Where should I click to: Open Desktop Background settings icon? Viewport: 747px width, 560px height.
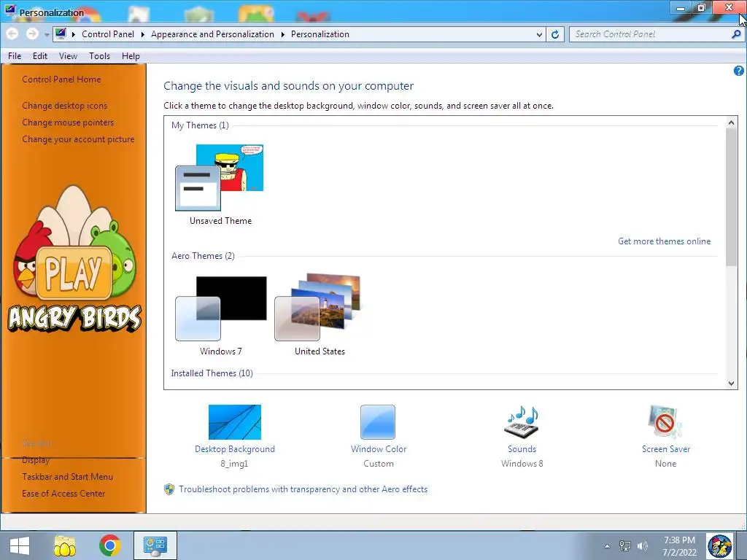point(235,422)
